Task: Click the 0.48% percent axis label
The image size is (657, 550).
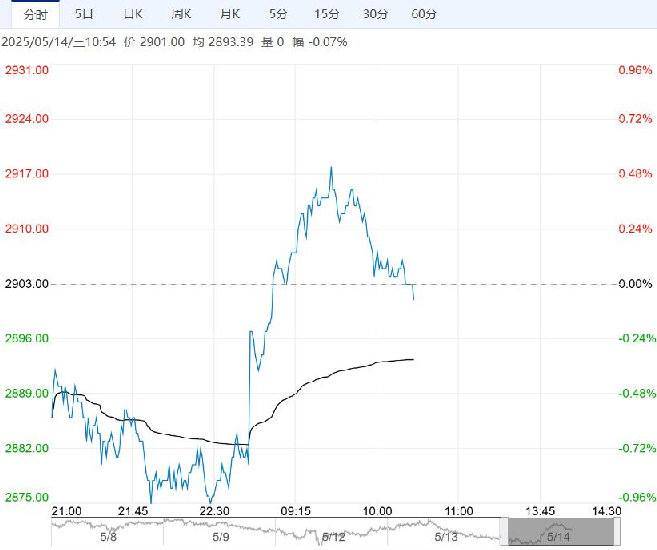Action: (x=635, y=173)
